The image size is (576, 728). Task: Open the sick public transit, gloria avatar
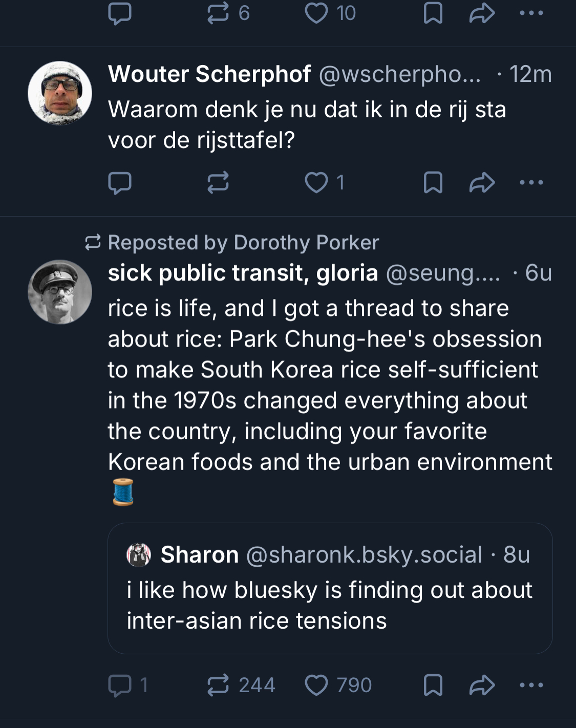tap(60, 292)
